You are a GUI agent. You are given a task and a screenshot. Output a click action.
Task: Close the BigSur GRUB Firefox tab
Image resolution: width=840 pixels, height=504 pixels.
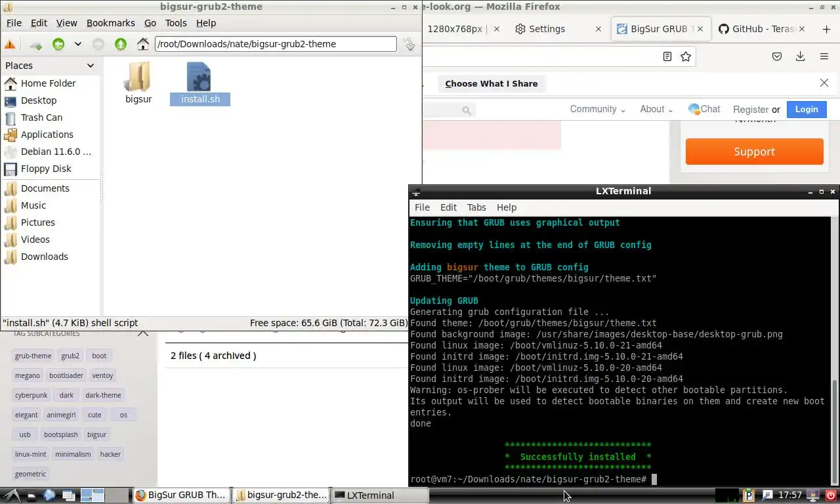701,29
